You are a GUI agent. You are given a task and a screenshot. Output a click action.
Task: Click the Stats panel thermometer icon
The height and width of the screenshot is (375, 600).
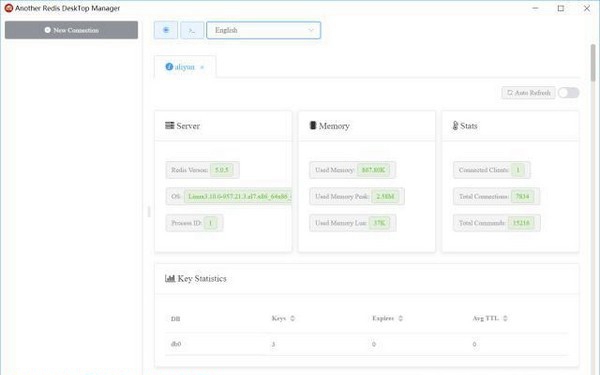coord(455,126)
